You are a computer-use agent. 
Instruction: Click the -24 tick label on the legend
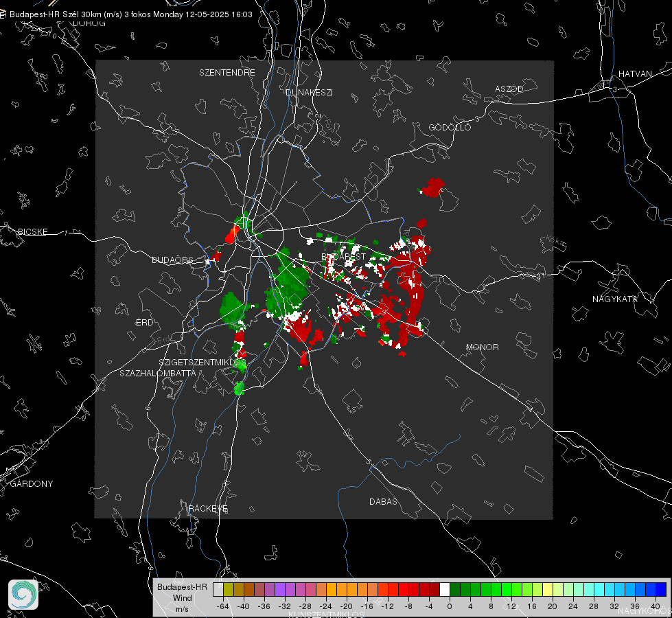point(326,606)
